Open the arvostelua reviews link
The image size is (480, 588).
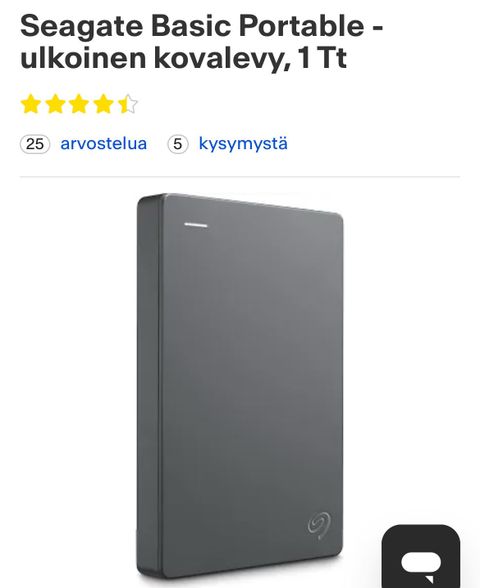pyautogui.click(x=104, y=144)
